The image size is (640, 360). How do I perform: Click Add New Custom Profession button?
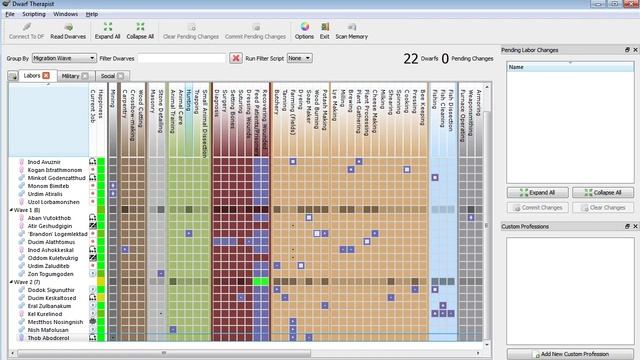click(570, 354)
